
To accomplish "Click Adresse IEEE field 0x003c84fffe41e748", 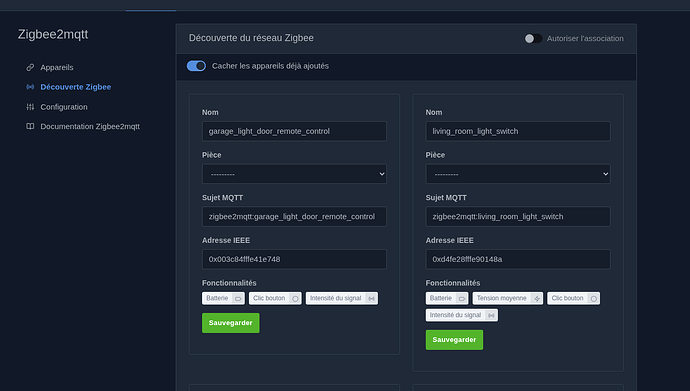I will (294, 259).
